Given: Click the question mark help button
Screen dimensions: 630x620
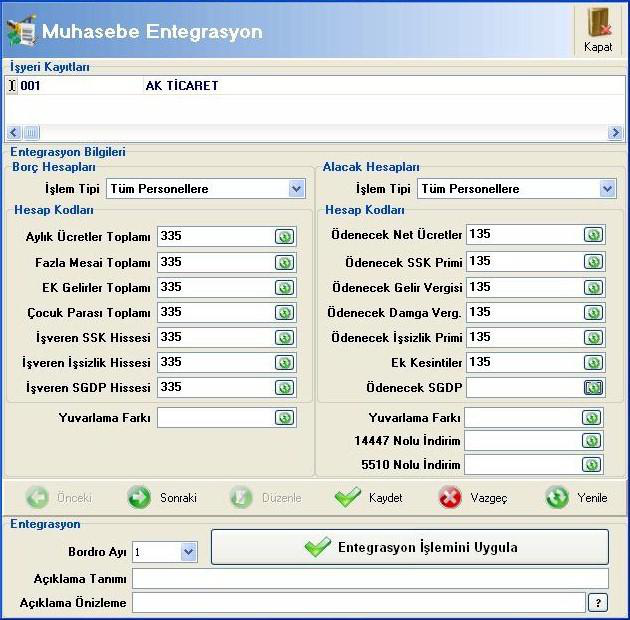Looking at the screenshot, I should pyautogui.click(x=598, y=603).
